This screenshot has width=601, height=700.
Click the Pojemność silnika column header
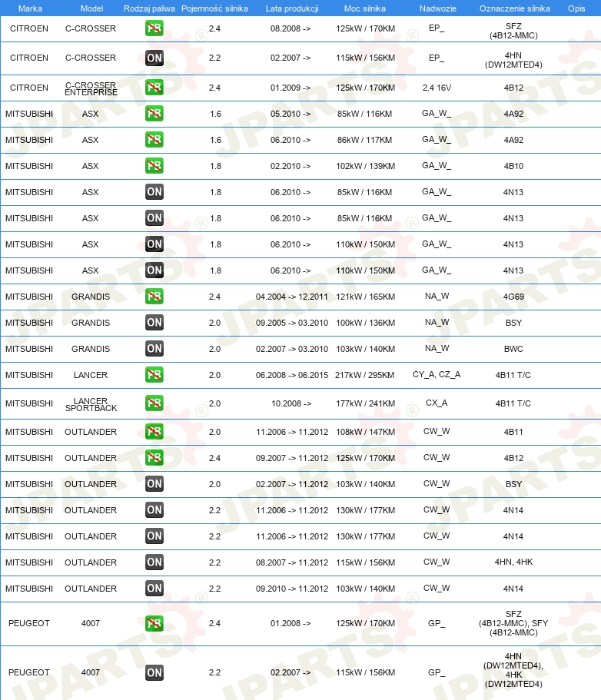pos(214,8)
